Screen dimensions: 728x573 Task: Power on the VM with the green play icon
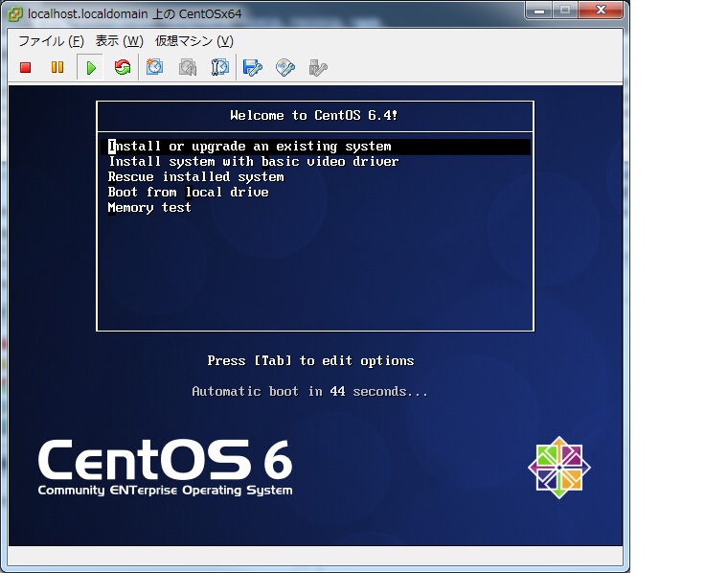click(x=91, y=68)
